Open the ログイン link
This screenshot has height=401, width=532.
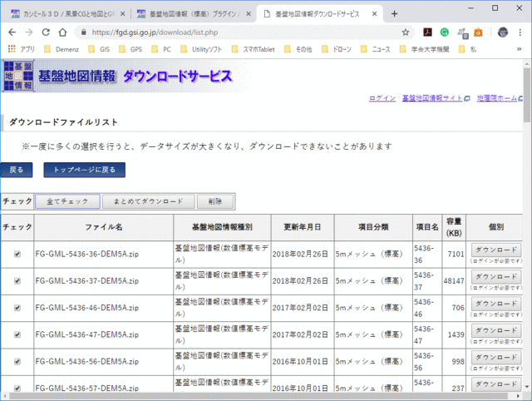tap(382, 98)
